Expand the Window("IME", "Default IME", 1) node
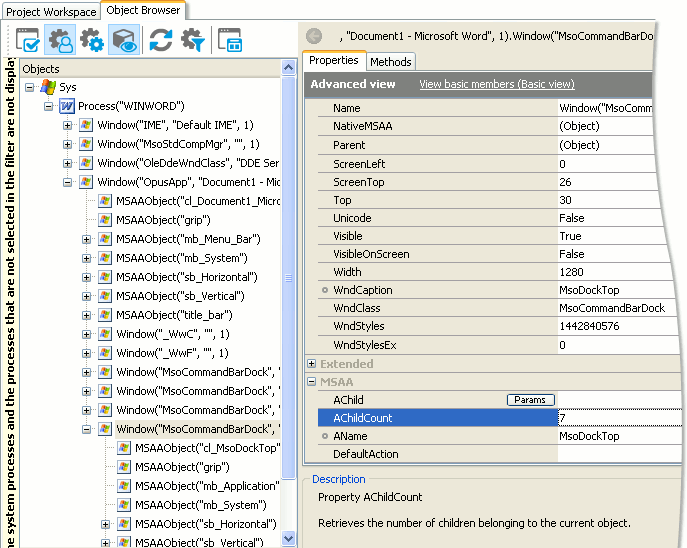 point(68,125)
